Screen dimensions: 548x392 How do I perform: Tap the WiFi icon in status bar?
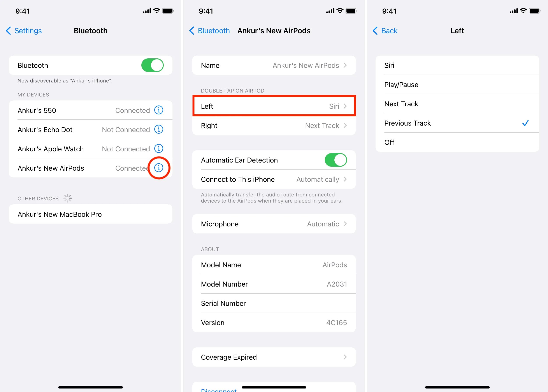156,8
